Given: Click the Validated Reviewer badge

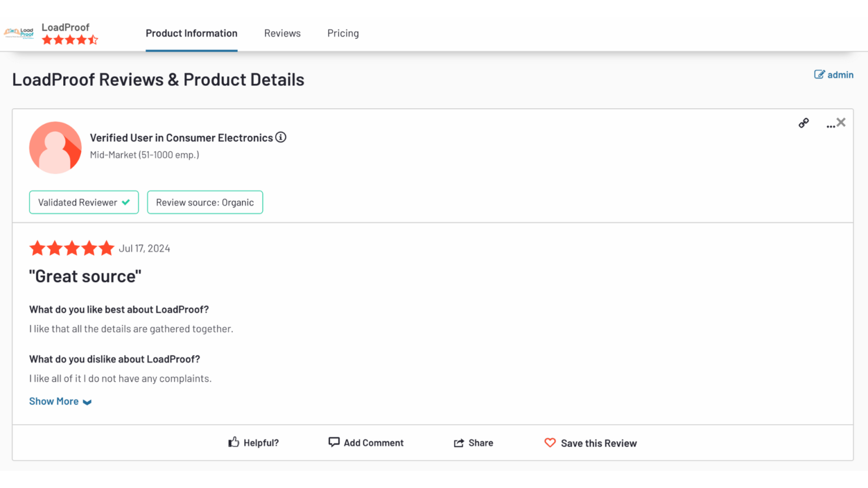Looking at the screenshot, I should (x=84, y=202).
